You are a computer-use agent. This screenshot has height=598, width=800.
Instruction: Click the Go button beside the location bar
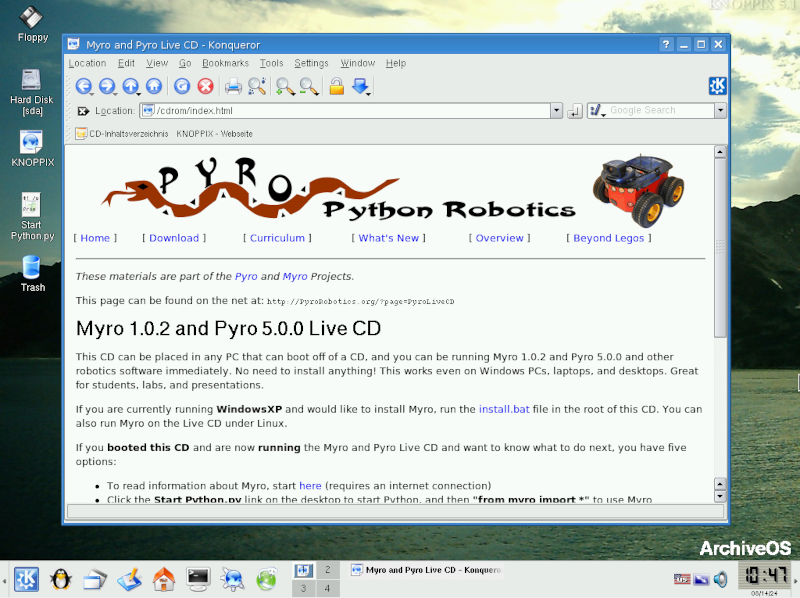coord(574,111)
